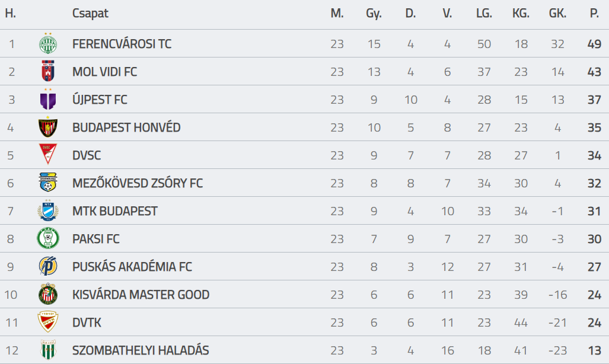
Task: Click the Csapat column header
Action: coord(90,14)
